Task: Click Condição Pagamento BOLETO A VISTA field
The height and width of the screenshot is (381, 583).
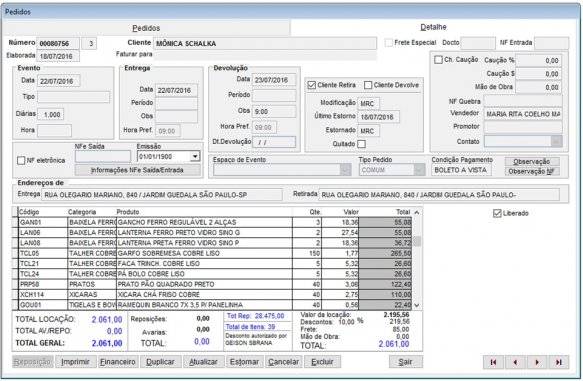Action: point(461,170)
